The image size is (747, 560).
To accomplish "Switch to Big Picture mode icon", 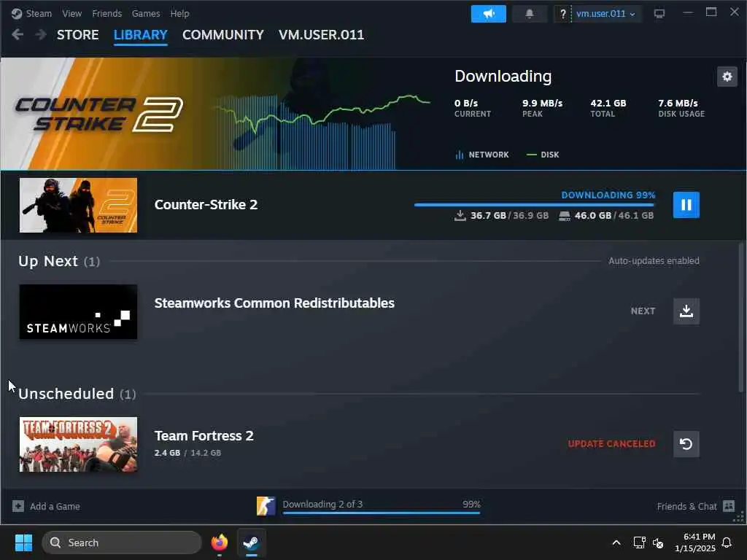I will coord(659,14).
